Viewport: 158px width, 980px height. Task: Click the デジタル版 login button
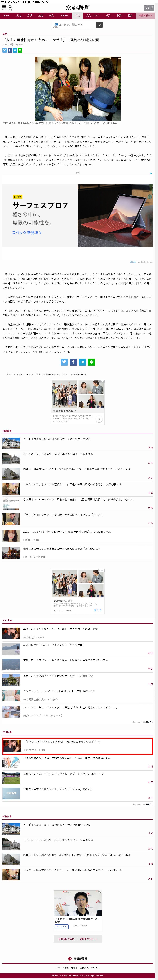point(149,8)
